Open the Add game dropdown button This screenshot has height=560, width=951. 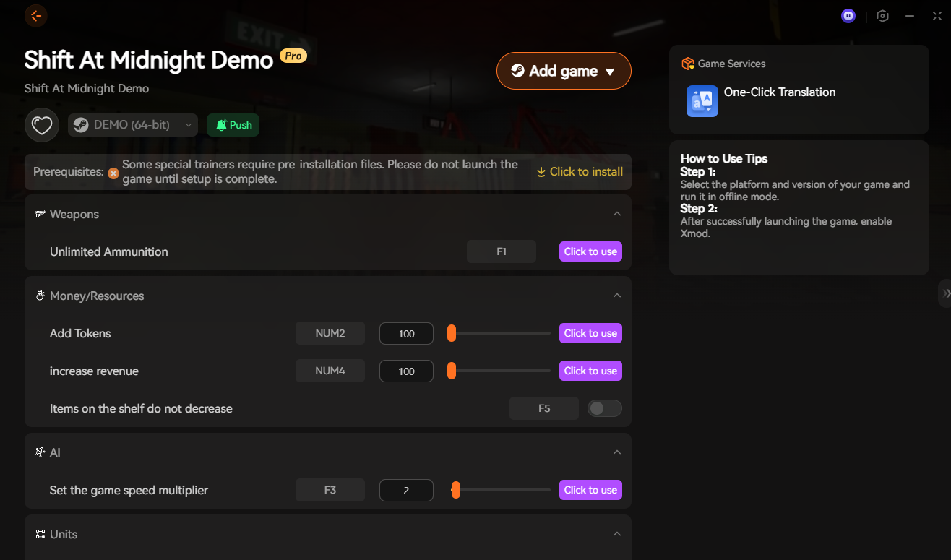tap(564, 71)
